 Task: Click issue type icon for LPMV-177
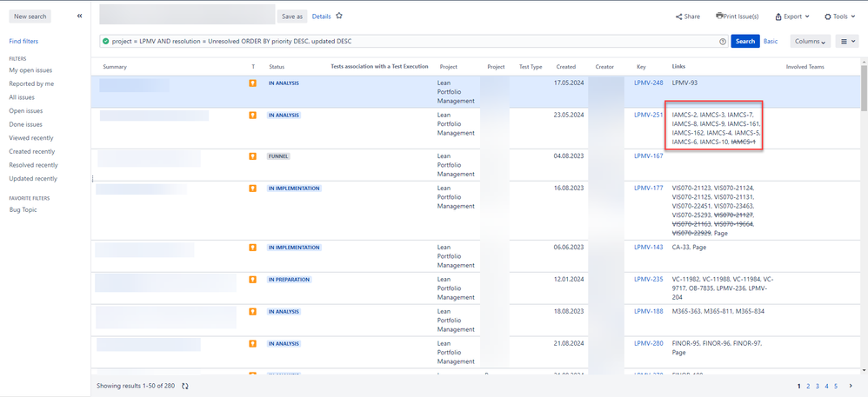point(253,189)
